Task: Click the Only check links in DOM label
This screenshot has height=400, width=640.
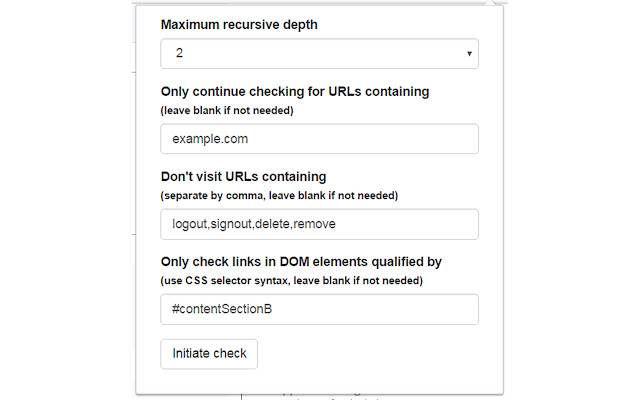Action: tap(301, 262)
